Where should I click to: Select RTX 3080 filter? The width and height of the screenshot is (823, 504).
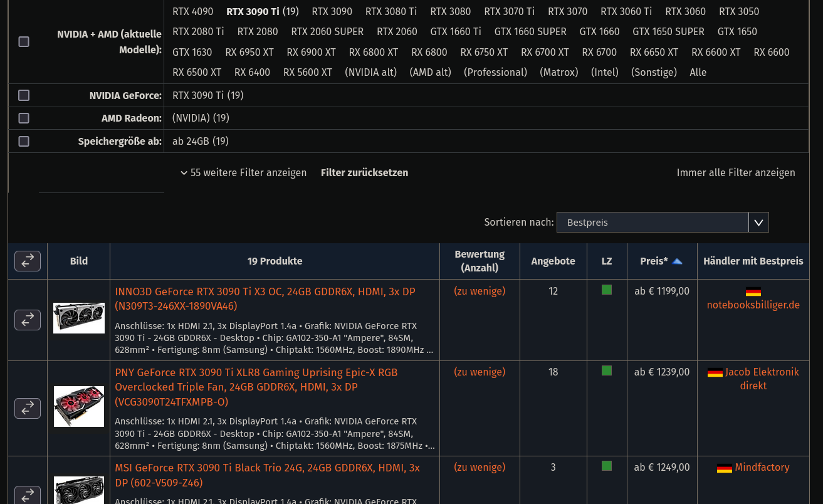451,12
